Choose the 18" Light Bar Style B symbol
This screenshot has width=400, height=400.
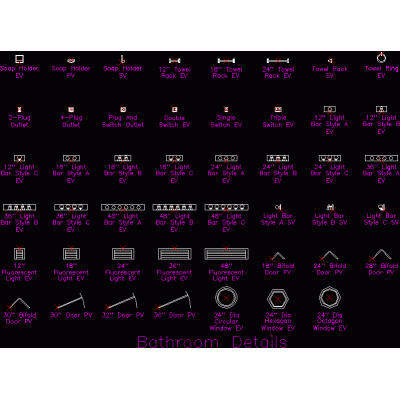click(x=123, y=158)
